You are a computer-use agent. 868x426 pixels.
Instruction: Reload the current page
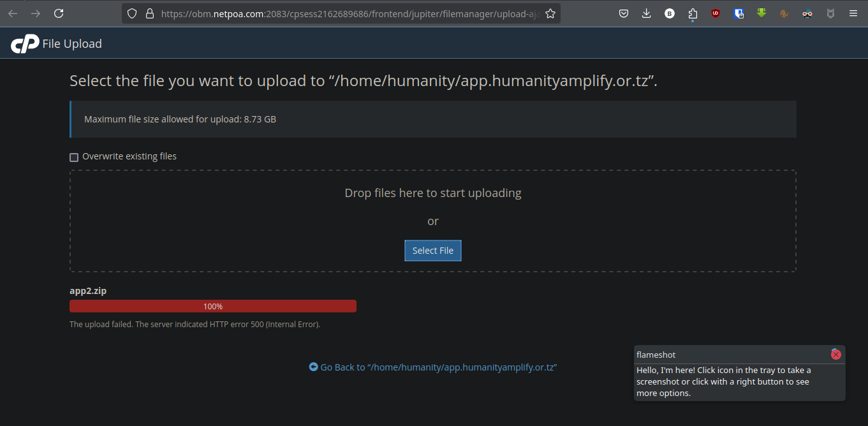[x=59, y=13]
